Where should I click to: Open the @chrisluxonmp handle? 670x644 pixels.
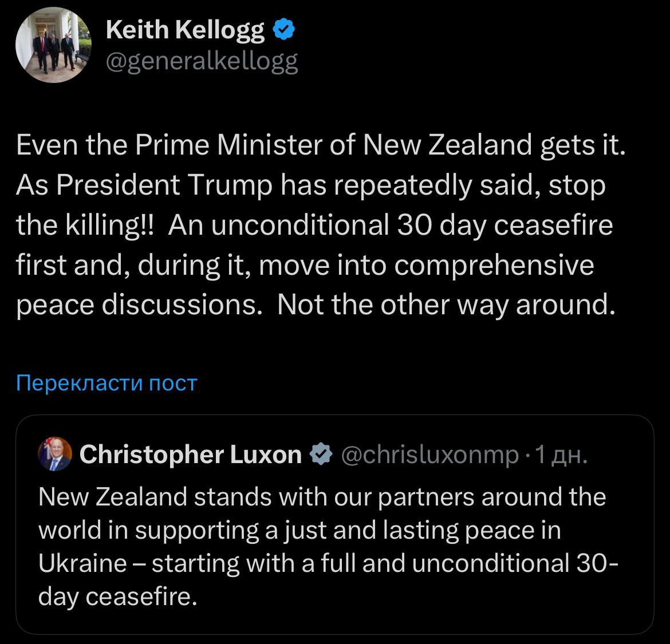[429, 455]
